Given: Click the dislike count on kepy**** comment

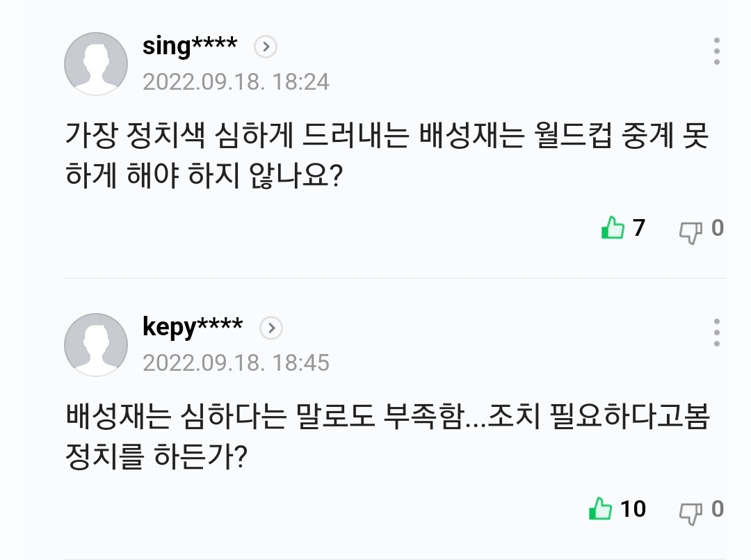Looking at the screenshot, I should pos(717,509).
